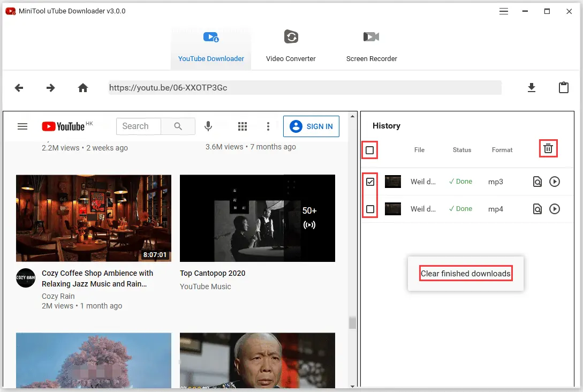
Task: Click the browser scrollbar up arrow
Action: click(x=352, y=116)
